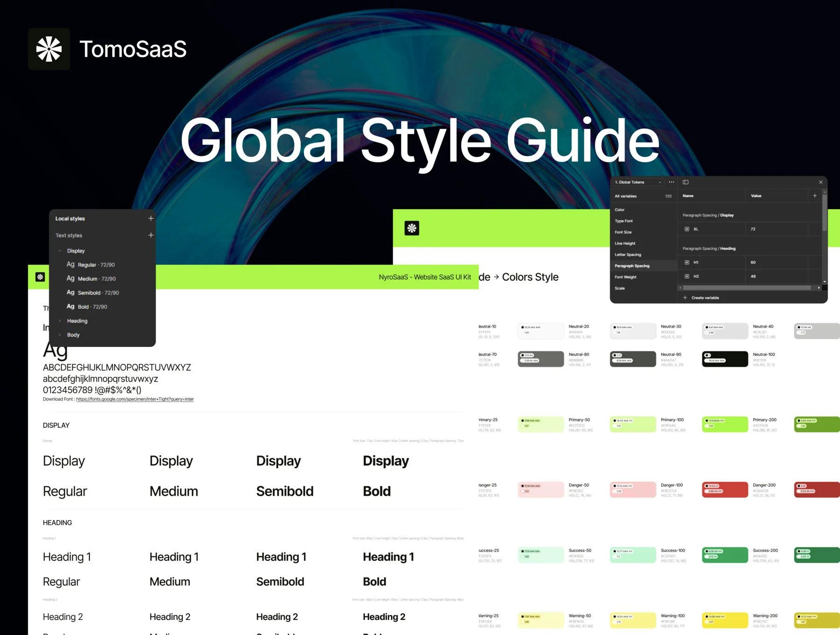The width and height of the screenshot is (840, 635).
Task: Click the Paragraph Spacing / Display group header
Action: tap(708, 215)
